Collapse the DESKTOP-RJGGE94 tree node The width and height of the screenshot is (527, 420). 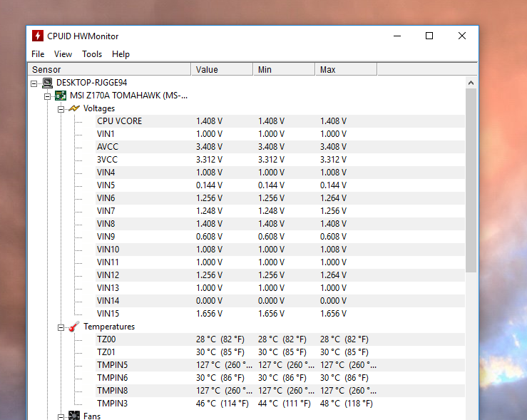34,83
